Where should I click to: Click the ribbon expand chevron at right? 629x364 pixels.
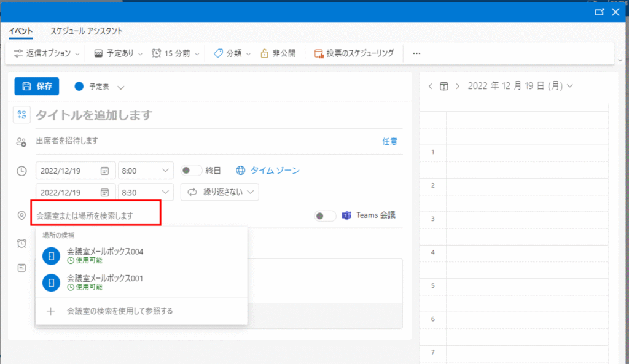point(620,60)
